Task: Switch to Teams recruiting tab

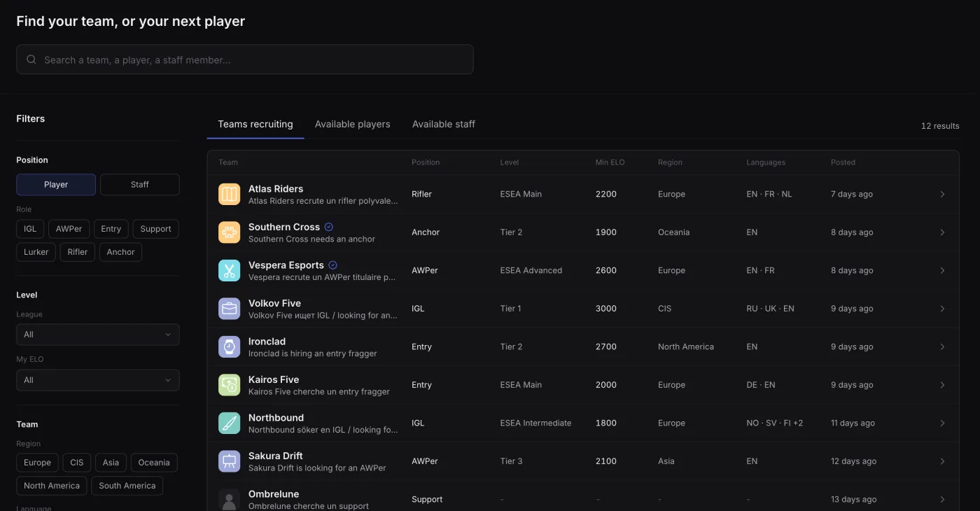Action: (255, 124)
